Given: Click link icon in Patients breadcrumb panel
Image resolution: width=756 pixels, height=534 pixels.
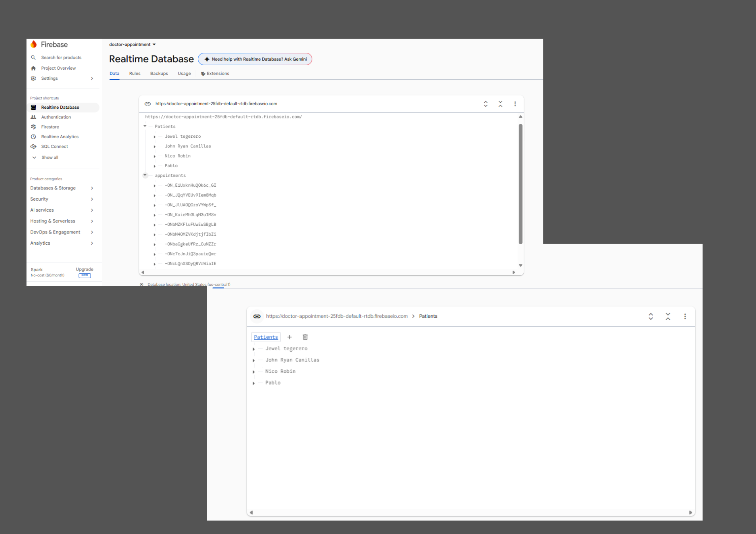Looking at the screenshot, I should click(x=257, y=316).
